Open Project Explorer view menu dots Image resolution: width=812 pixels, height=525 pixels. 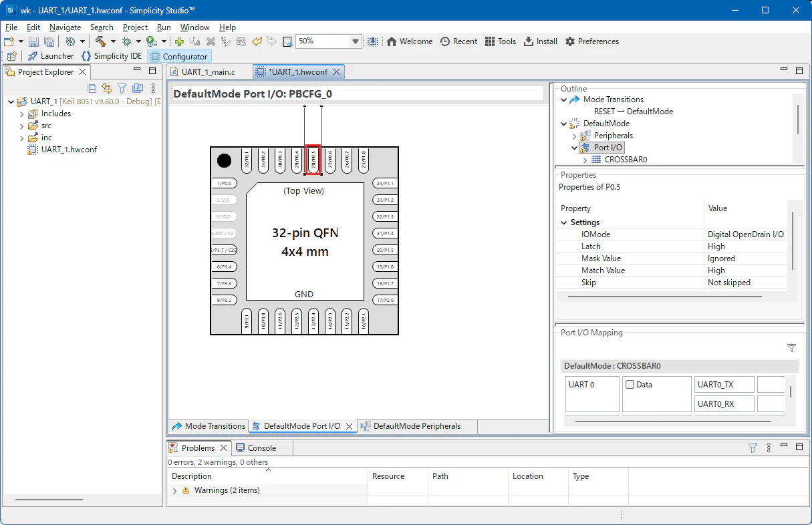[153, 88]
